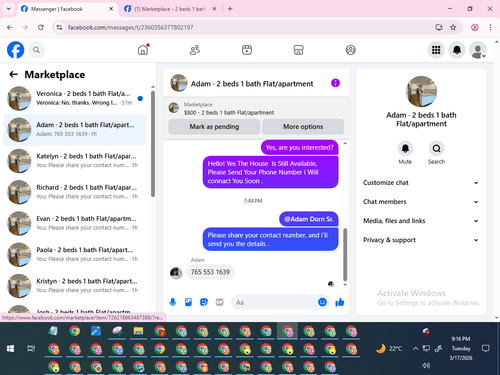Expand Customize chat section
This screenshot has height=375, width=500.
tap(421, 183)
